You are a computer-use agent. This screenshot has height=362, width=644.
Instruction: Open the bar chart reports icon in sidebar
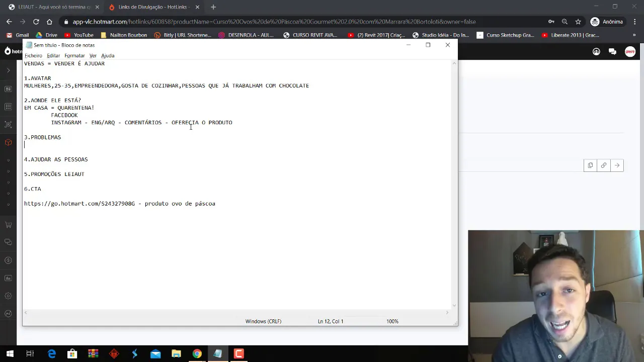pyautogui.click(x=8, y=278)
